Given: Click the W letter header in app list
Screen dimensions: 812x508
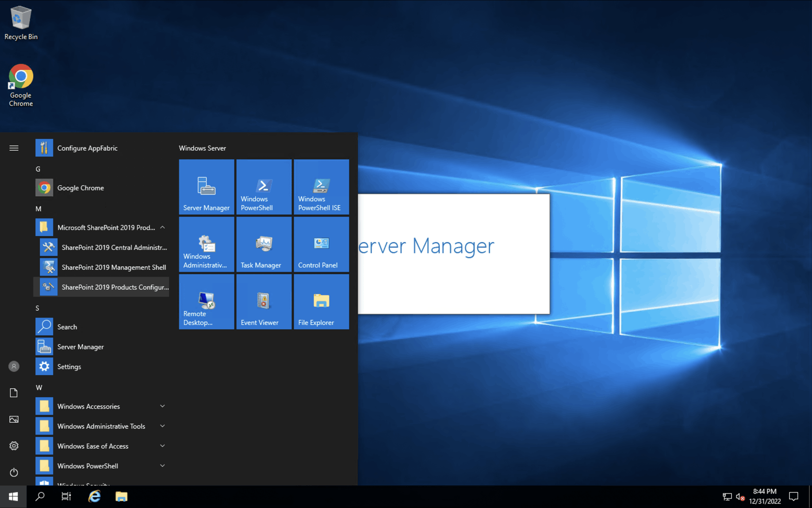Looking at the screenshot, I should (39, 388).
